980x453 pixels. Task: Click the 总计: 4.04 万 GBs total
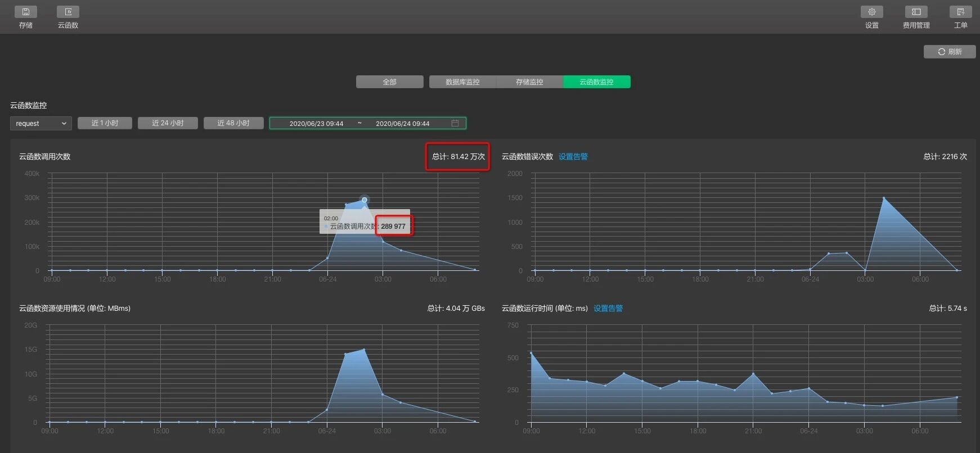pyautogui.click(x=456, y=309)
